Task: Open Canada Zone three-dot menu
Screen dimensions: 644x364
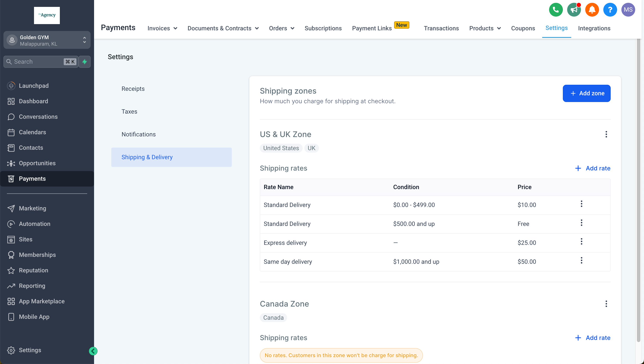Action: coord(606,304)
